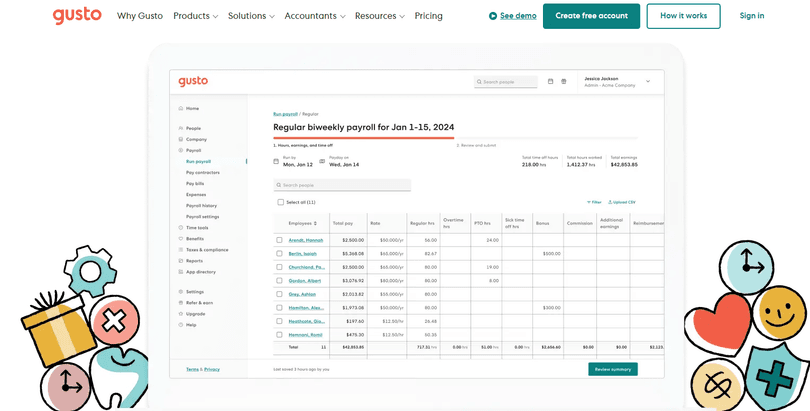Tick the checkbox for Arendt, Hannah
The image size is (810, 411).
pos(280,240)
